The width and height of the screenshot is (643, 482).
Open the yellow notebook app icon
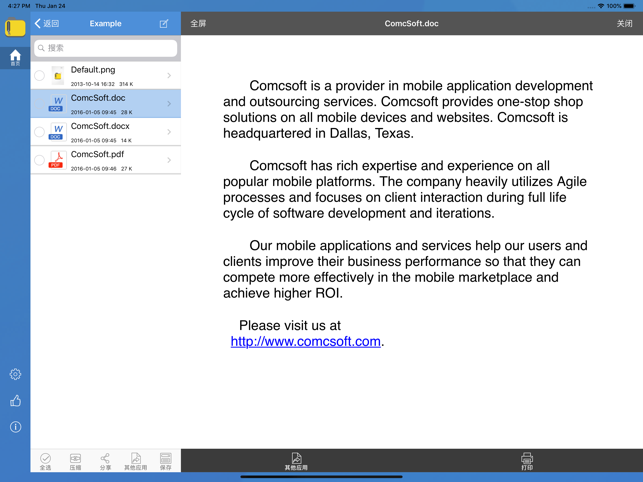point(15,27)
